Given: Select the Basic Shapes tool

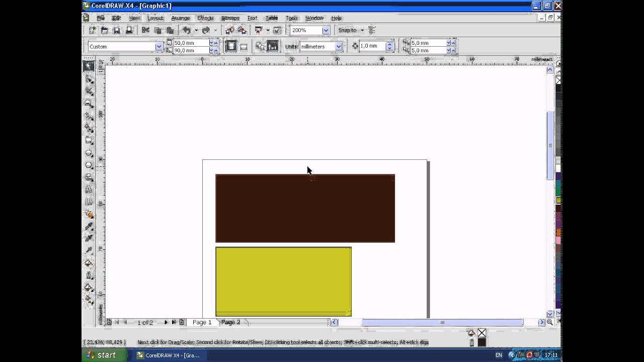Looking at the screenshot, I should [89, 177].
